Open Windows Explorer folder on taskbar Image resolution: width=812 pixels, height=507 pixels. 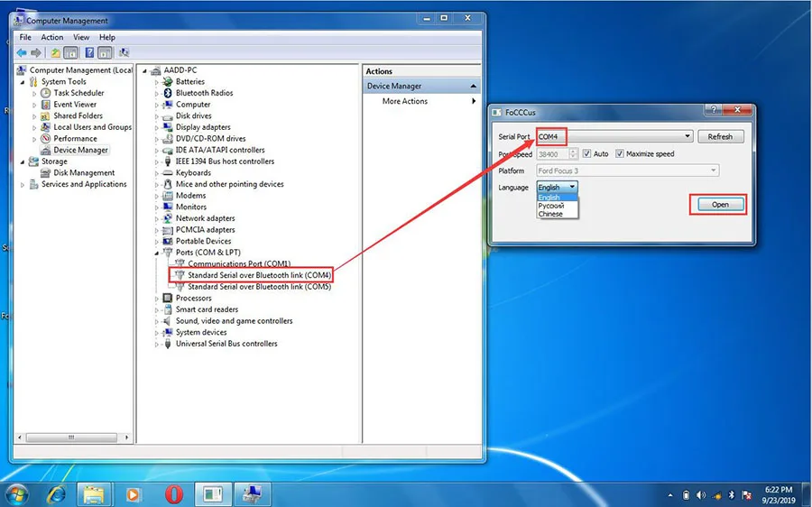coord(94,495)
